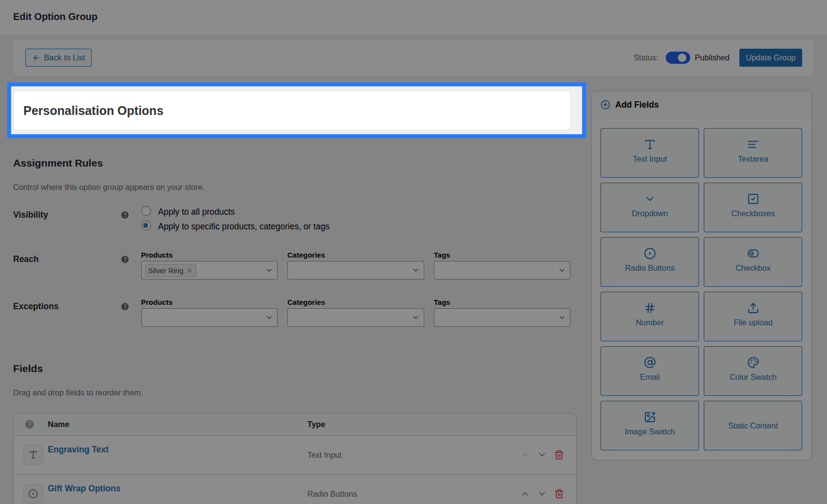827x504 pixels.
Task: Add a Textarea field
Action: (752, 153)
